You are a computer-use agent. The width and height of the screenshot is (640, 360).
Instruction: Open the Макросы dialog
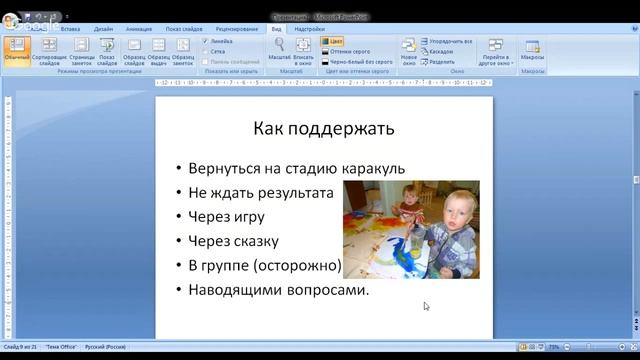[532, 50]
